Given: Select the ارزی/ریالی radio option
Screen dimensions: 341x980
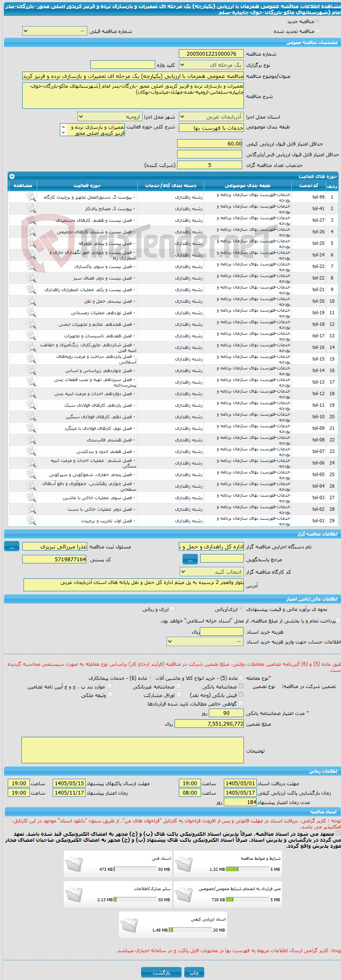Looking at the screenshot, I should tap(241, 609).
